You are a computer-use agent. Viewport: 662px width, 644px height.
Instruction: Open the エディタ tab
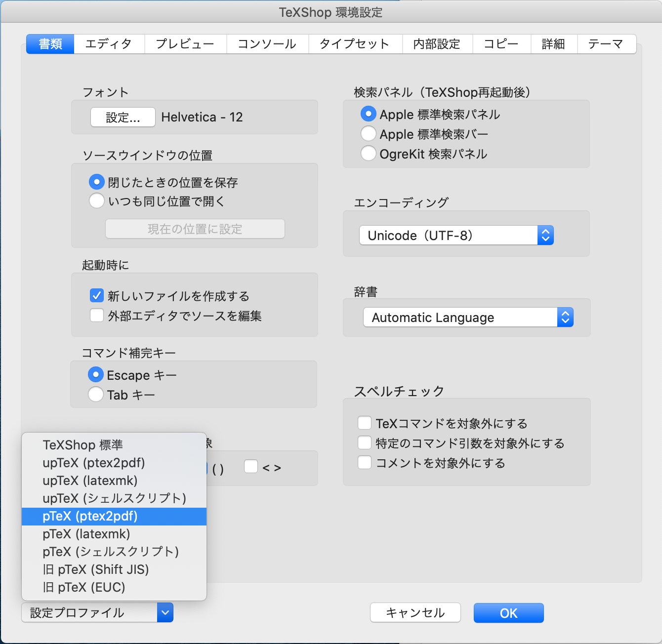[109, 44]
